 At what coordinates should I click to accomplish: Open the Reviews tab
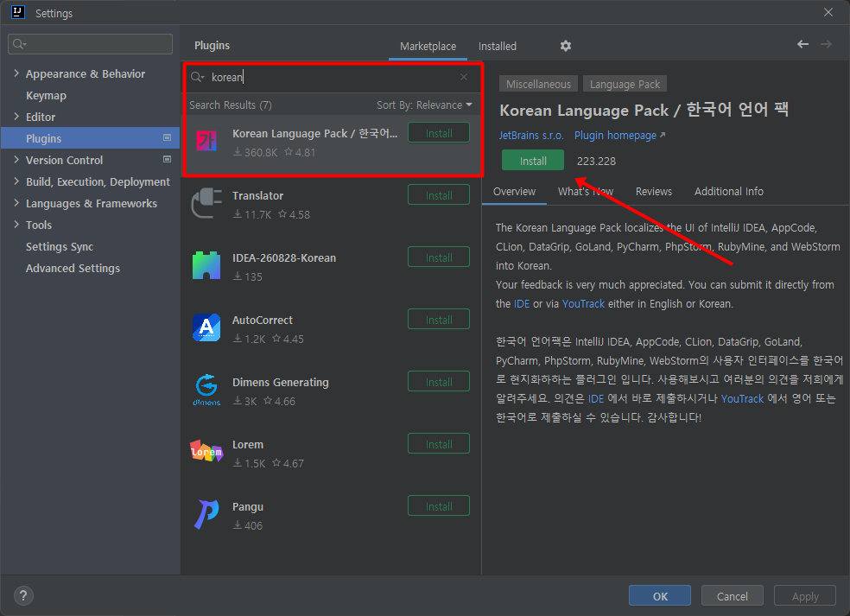(653, 192)
